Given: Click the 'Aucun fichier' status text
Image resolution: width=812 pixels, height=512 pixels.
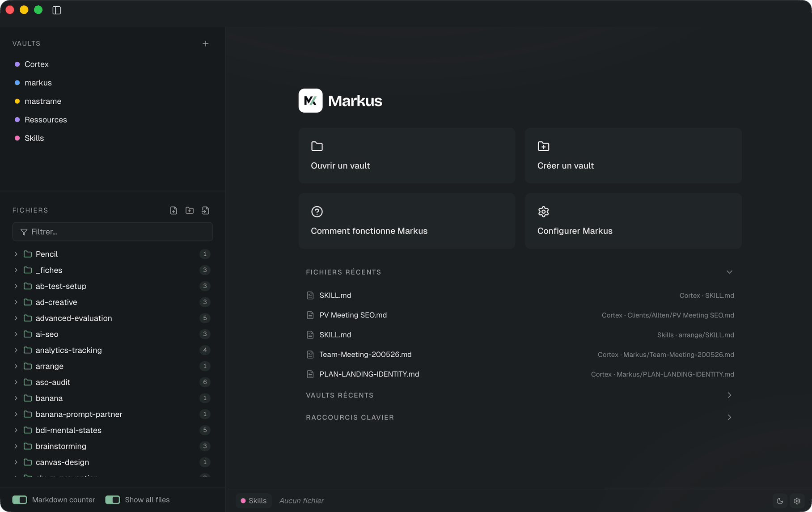Looking at the screenshot, I should pos(301,501).
